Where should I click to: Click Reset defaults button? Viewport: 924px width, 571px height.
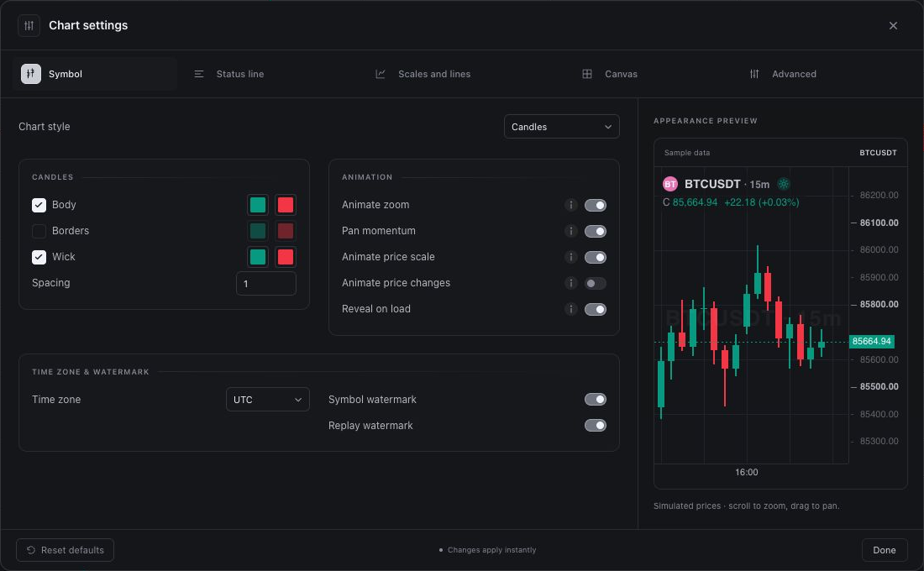[x=65, y=550]
